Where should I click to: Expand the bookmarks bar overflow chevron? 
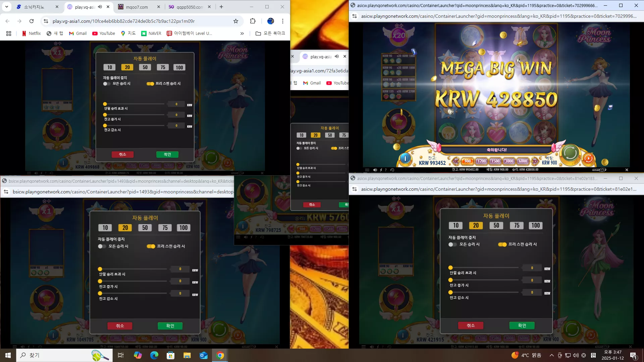242,34
